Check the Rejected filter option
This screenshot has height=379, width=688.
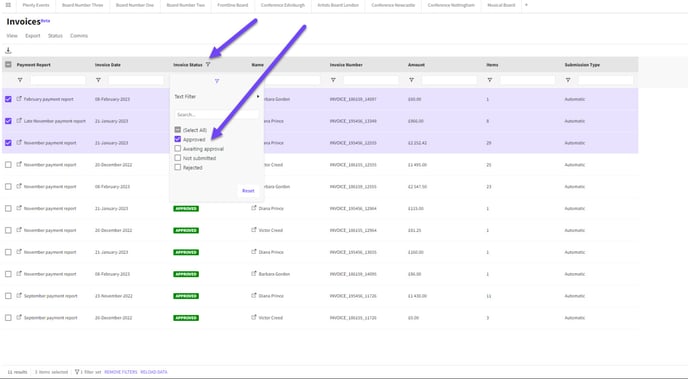pos(178,167)
